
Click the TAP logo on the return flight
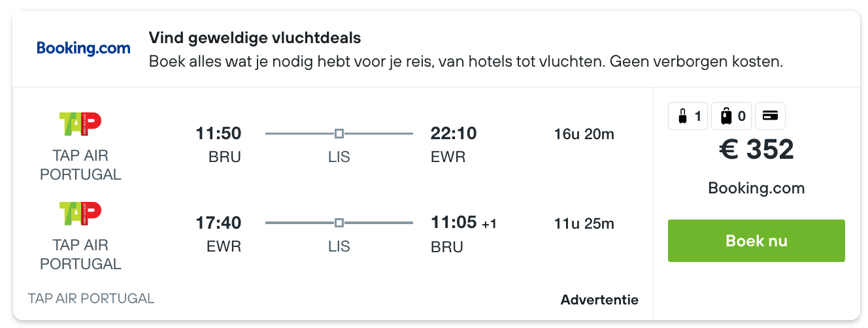point(80,213)
